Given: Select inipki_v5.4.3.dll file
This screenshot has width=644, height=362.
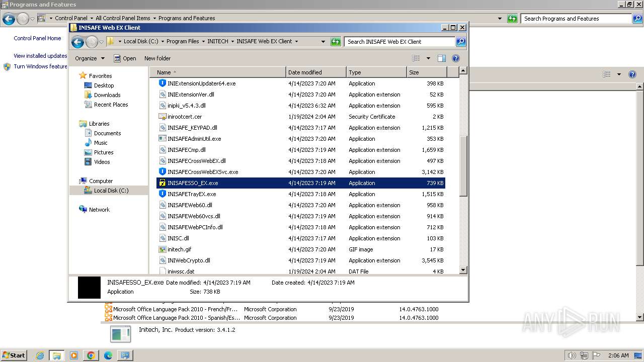Looking at the screenshot, I should [x=186, y=106].
